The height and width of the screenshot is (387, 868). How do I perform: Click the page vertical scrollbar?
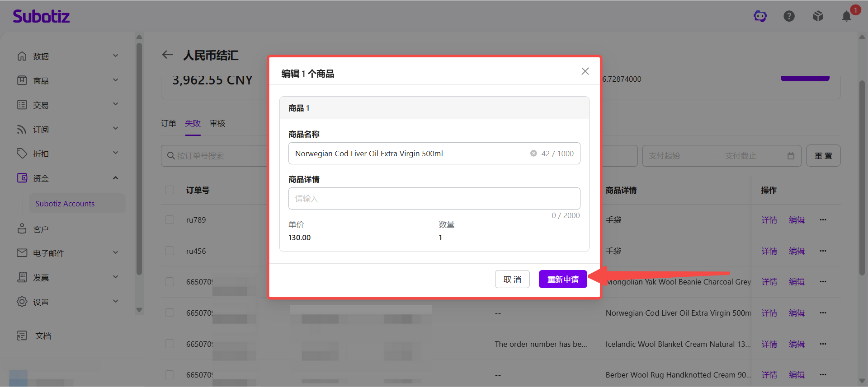pos(862,178)
